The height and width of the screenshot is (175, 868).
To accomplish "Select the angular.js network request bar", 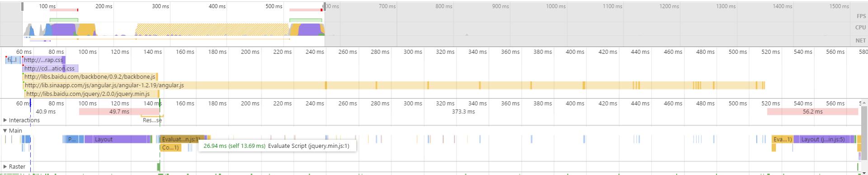I will (x=393, y=85).
